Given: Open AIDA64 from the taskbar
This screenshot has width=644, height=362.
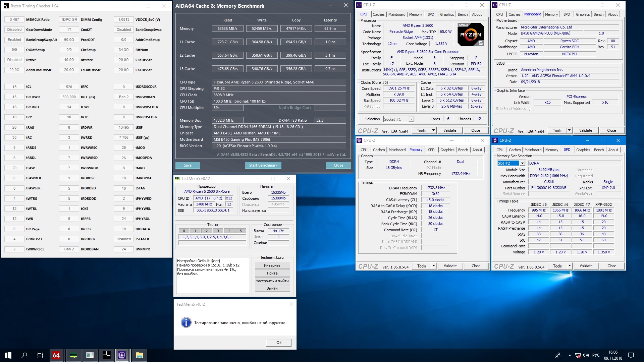Looking at the screenshot, I should [56, 355].
